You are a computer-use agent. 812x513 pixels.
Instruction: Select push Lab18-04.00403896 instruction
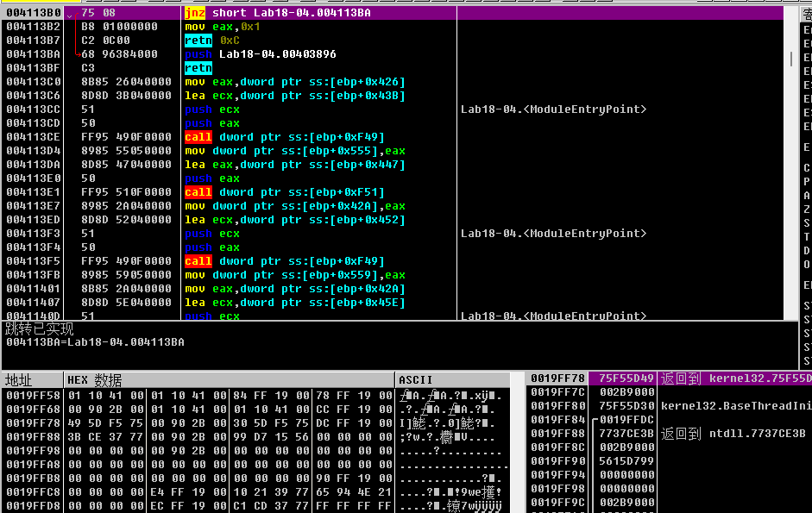[x=261, y=53]
